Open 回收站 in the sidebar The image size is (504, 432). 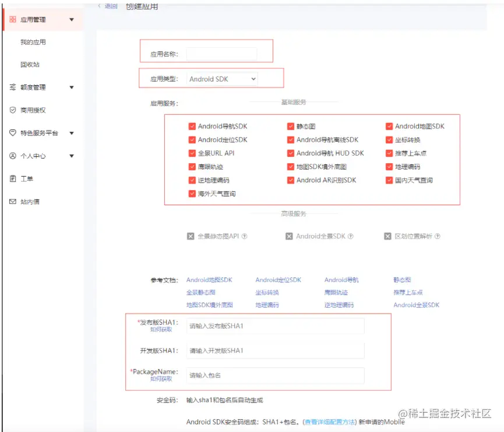pyautogui.click(x=30, y=65)
